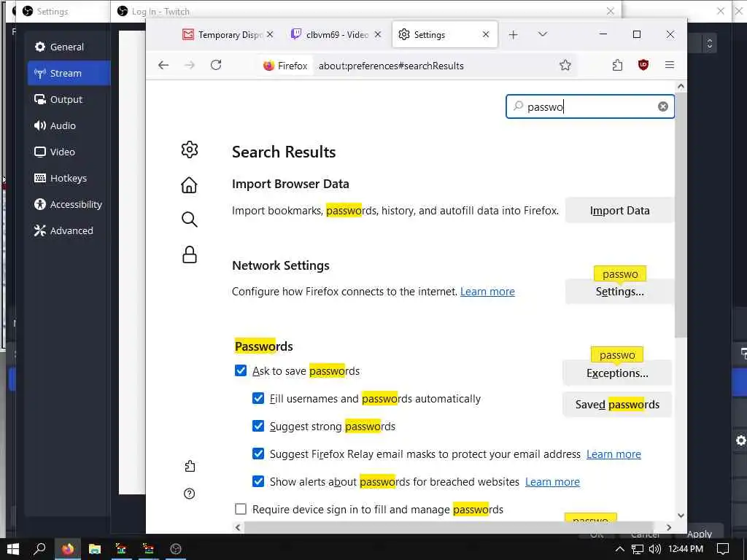Viewport: 747px width, 560px height.
Task: Open Home settings via the house icon
Action: 189,184
